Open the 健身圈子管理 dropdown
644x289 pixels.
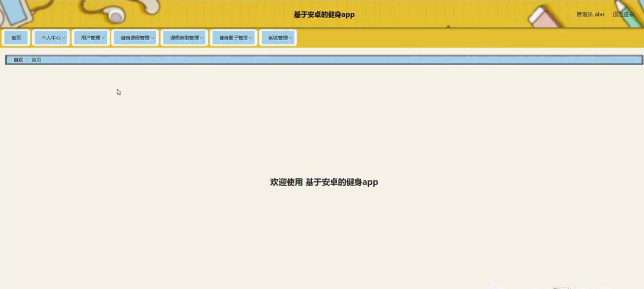[x=233, y=38]
